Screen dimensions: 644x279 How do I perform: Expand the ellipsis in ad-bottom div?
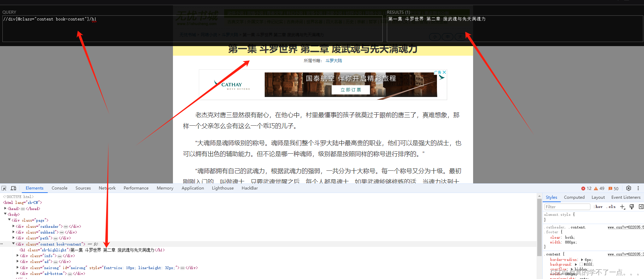click(70, 274)
